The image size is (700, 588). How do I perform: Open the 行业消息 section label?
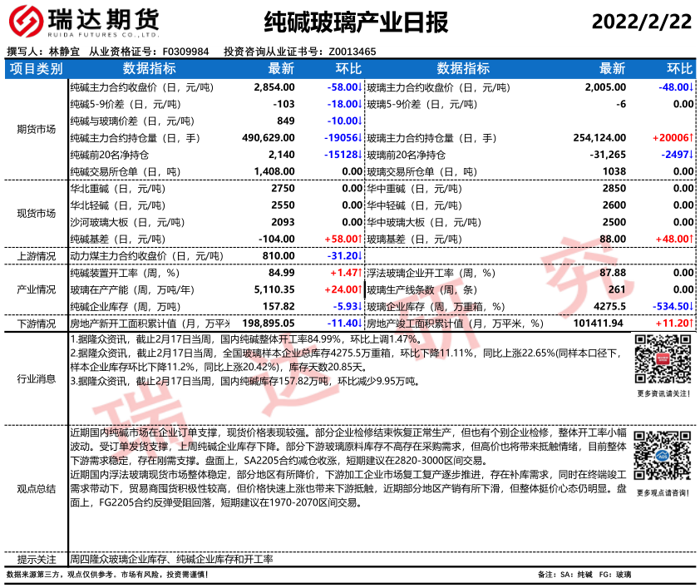(x=35, y=378)
